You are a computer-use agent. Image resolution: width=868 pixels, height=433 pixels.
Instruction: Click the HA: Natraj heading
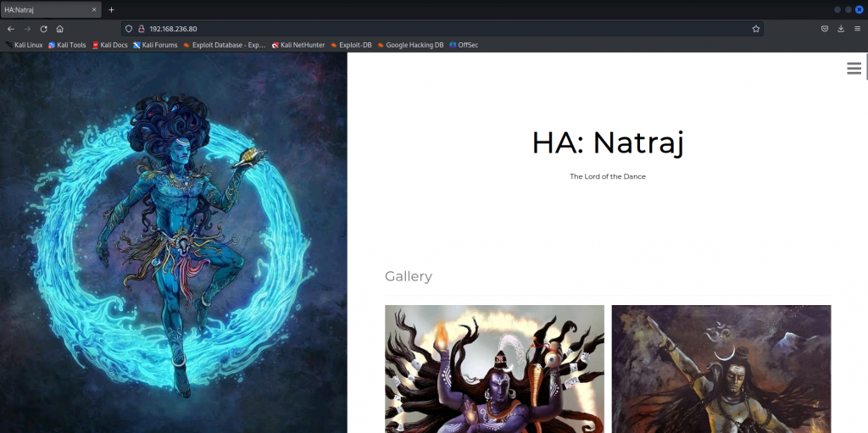(x=608, y=143)
